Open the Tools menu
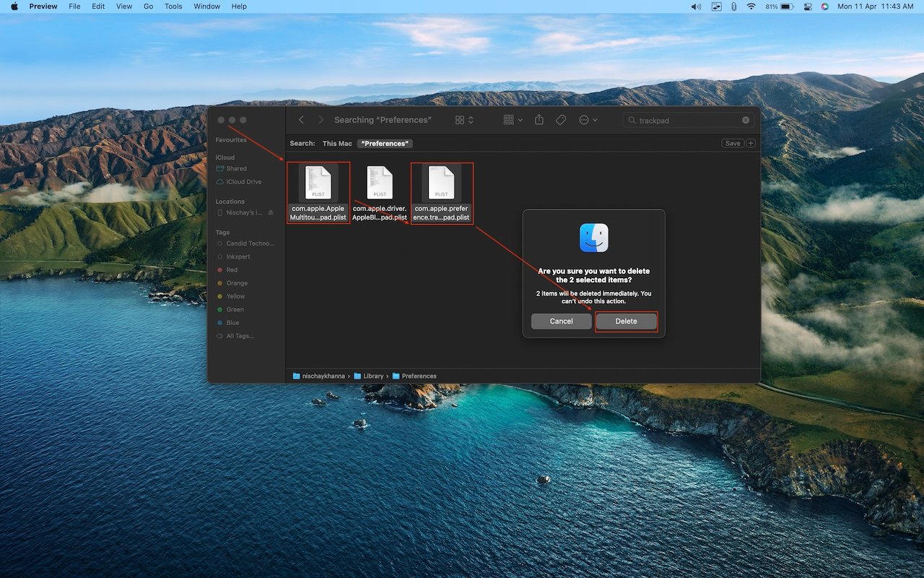The height and width of the screenshot is (578, 924). point(173,7)
